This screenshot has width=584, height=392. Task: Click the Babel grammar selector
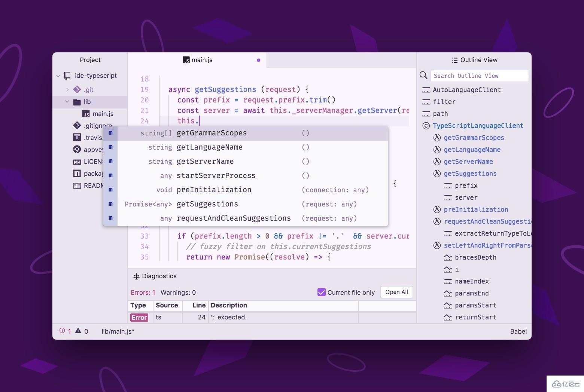pos(518,331)
